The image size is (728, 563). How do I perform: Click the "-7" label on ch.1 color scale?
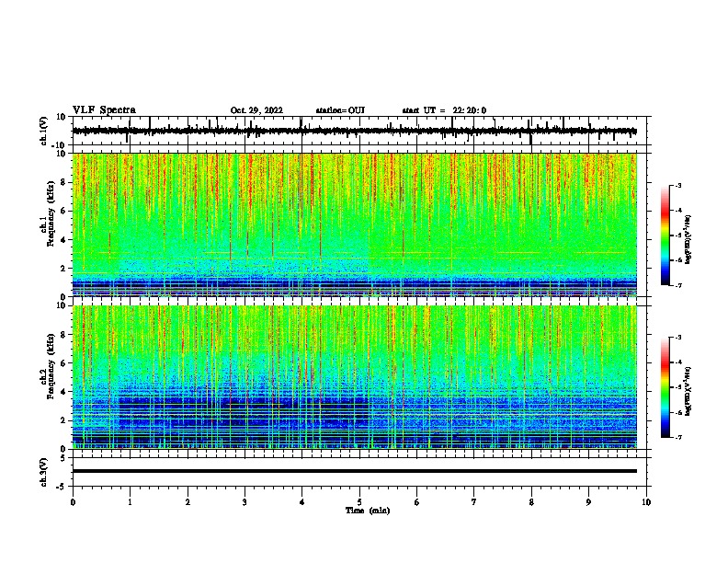click(677, 285)
